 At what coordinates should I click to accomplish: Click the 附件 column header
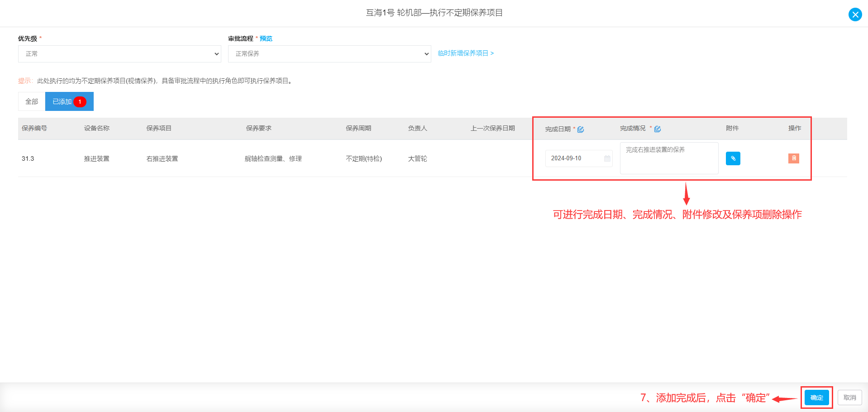[732, 128]
